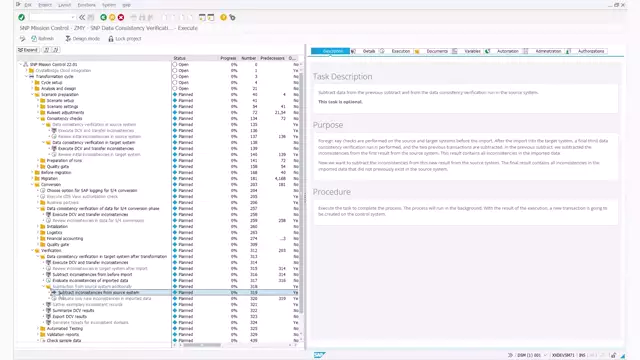Image resolution: width=640 pixels, height=360 pixels.
Task: Click the Documents tab folder icon
Action: tap(417, 51)
